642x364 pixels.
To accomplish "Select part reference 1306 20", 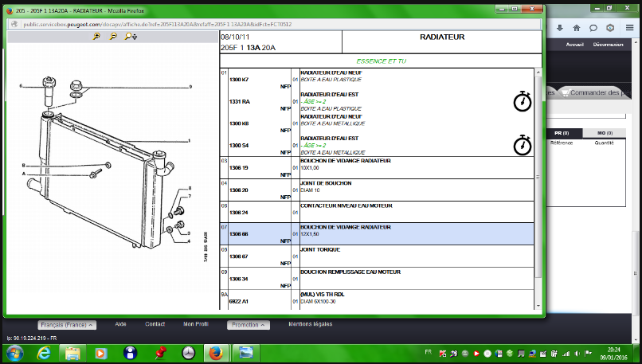I will 239,190.
